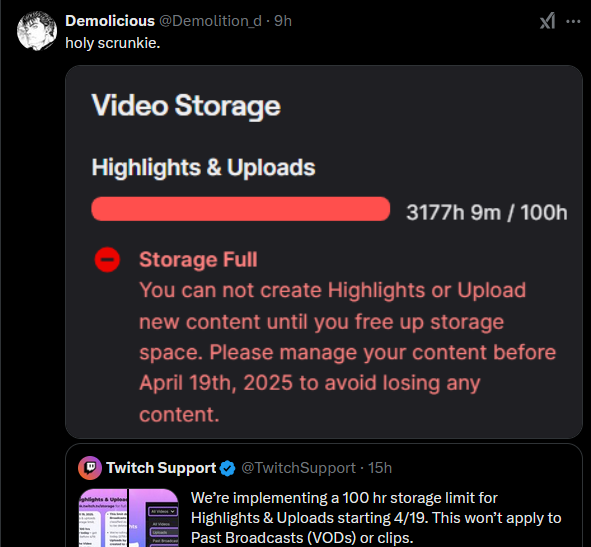Open the quoted tweet image thumbnail
This screenshot has width=591, height=547.
129,518
